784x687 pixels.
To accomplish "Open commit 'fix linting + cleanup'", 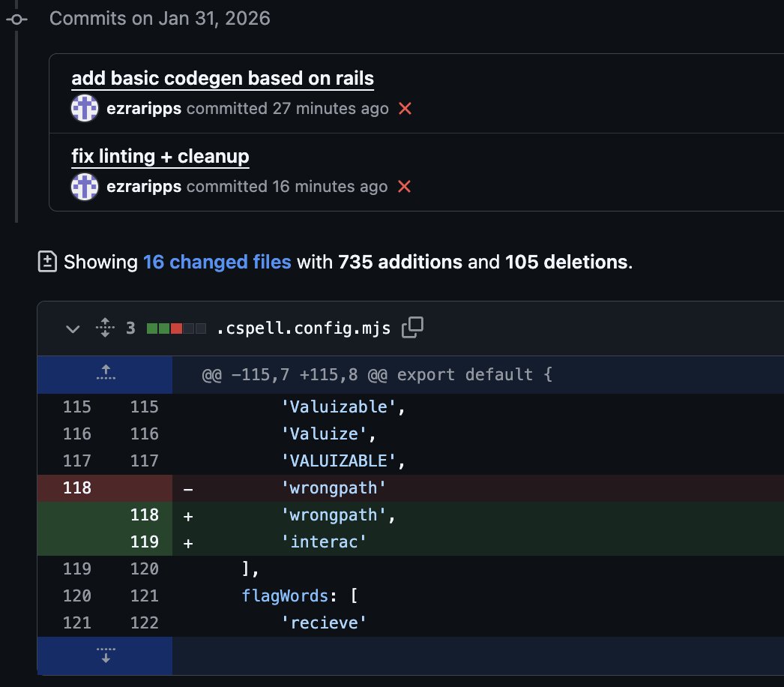I will [160, 156].
